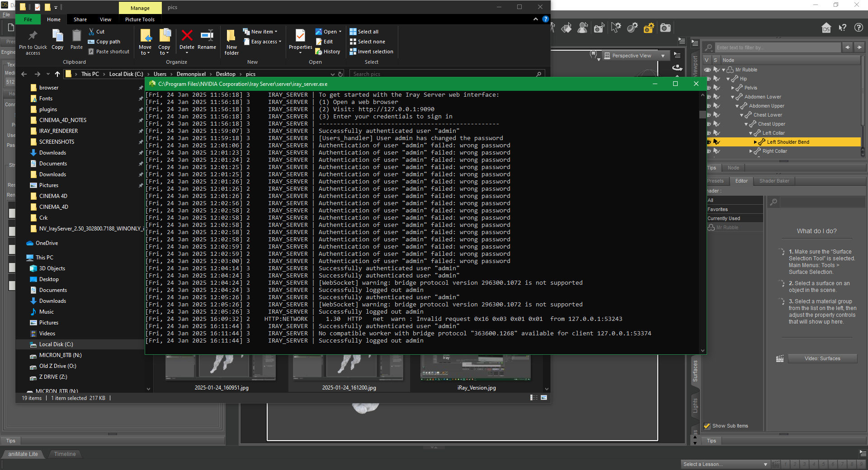Toggle selectable arrow for Mr Rubble row
This screenshot has height=470, width=868.
pyautogui.click(x=717, y=70)
